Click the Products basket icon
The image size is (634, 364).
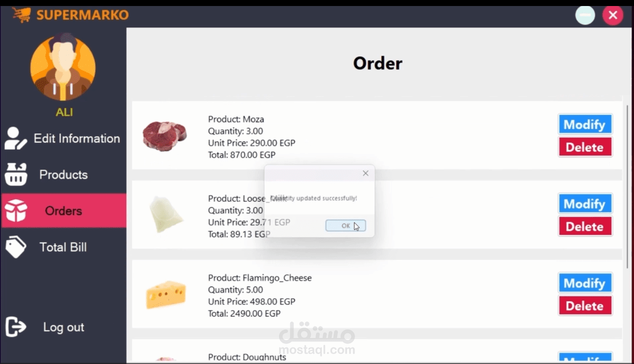(x=15, y=174)
